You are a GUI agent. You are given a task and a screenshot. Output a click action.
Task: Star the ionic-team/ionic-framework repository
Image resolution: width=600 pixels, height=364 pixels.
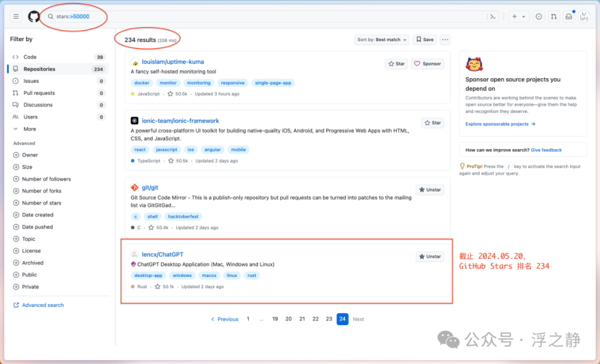pos(433,123)
